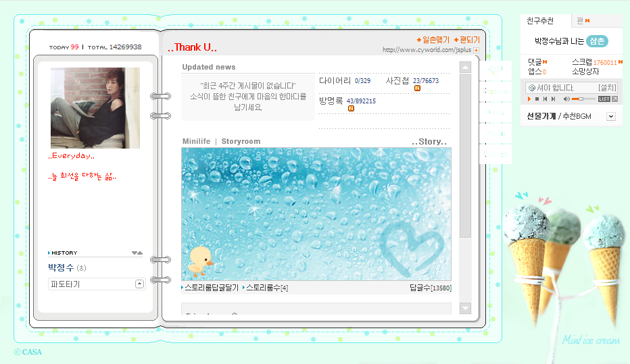Skip to the previous BGM track
This screenshot has height=364, width=630.
[545, 99]
